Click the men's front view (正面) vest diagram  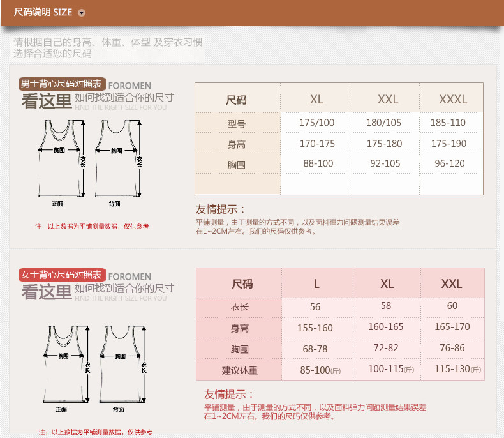pos(61,159)
